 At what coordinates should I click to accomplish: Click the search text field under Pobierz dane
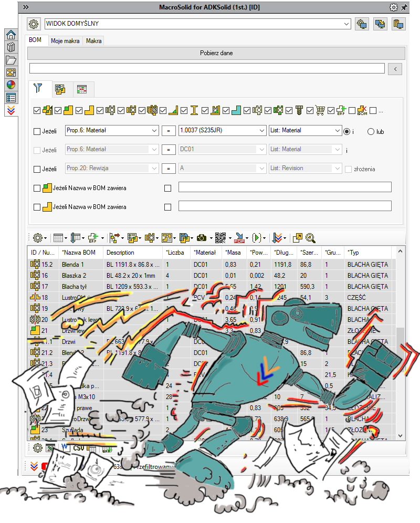point(207,68)
